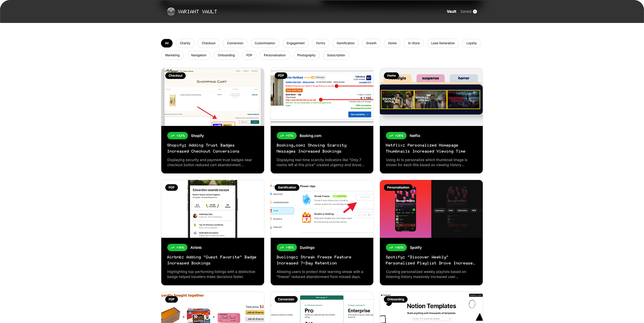Filter by Customisation category
The image size is (644, 323).
coord(265,43)
